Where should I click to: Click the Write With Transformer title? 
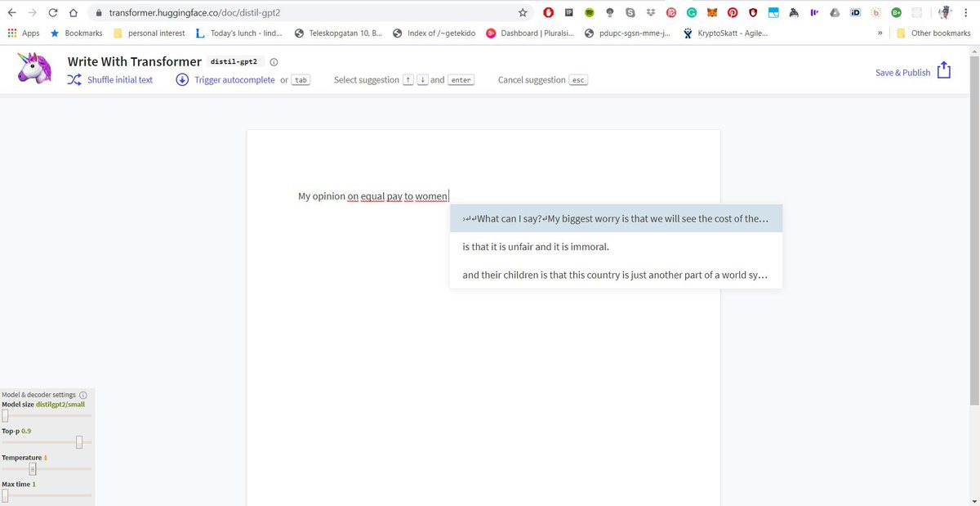135,61
